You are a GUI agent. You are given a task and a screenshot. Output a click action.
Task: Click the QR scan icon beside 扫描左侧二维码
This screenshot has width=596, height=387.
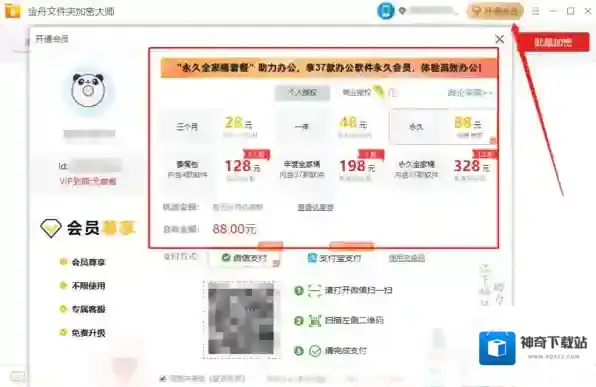(314, 321)
